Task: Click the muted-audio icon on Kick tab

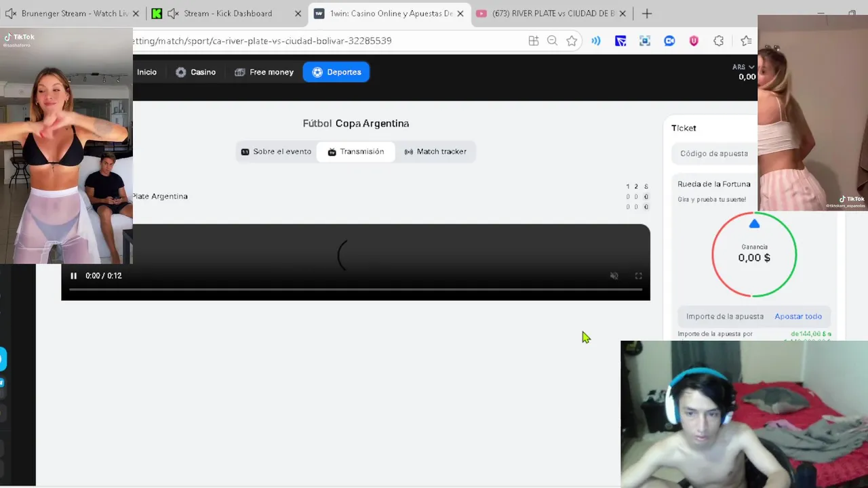Action: (173, 14)
